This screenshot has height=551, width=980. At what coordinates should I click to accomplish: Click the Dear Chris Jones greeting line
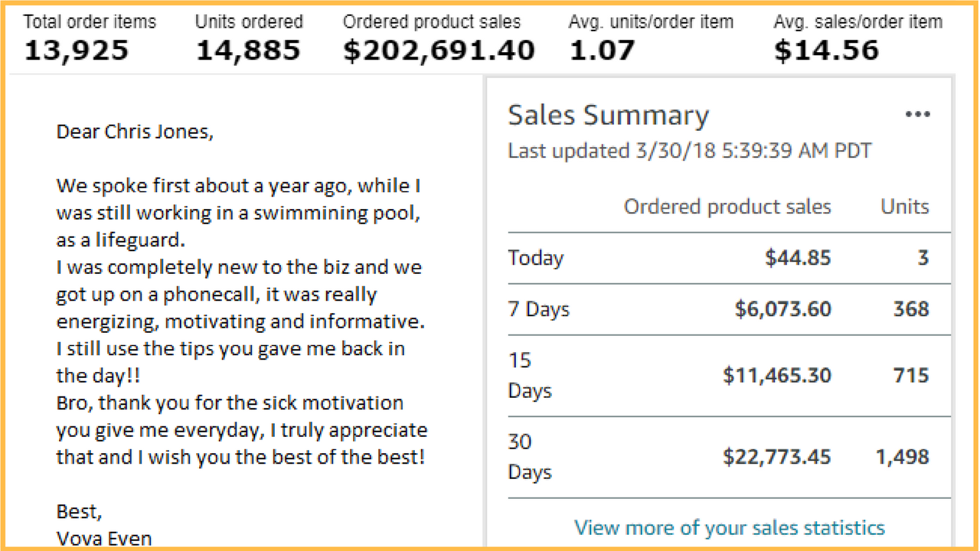coord(135,132)
